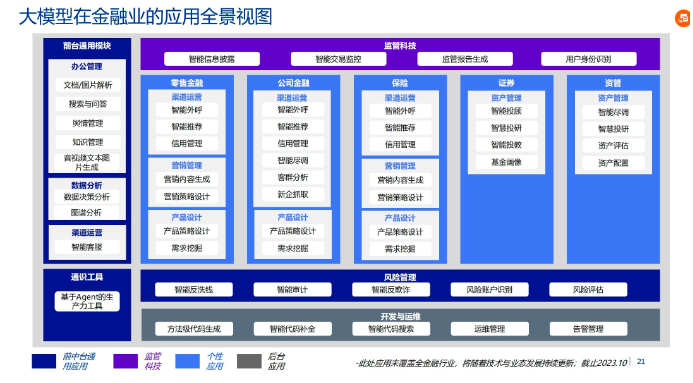Choose 风险评估 in 风险管理 row
This screenshot has height=383, width=693.
(588, 290)
